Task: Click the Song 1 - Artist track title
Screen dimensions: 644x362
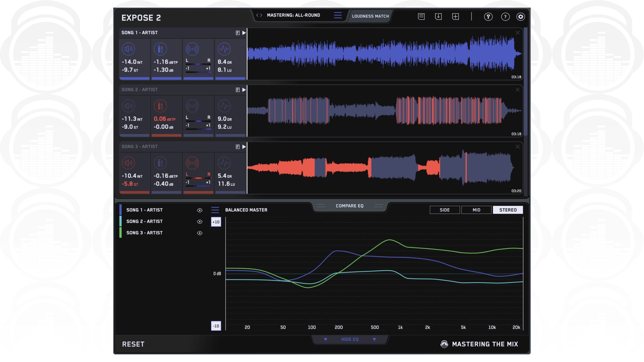Action: pyautogui.click(x=139, y=33)
